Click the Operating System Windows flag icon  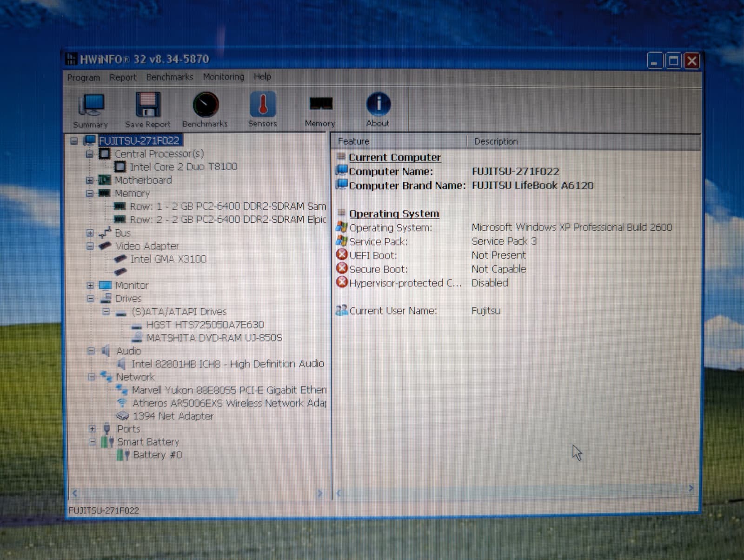pos(342,227)
